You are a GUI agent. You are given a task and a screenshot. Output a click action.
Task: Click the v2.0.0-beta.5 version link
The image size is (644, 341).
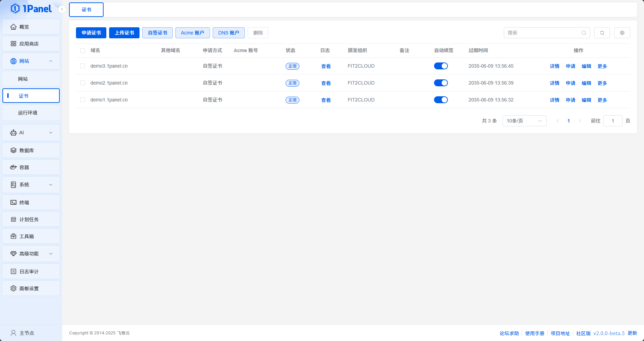click(609, 333)
